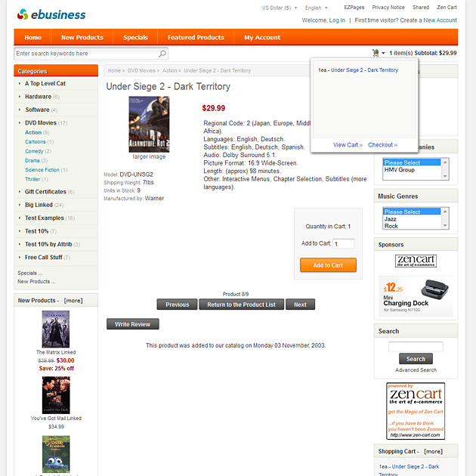Screen dimensions: 476x476
Task: Click the Add to Cart quantity field
Action: click(x=344, y=244)
